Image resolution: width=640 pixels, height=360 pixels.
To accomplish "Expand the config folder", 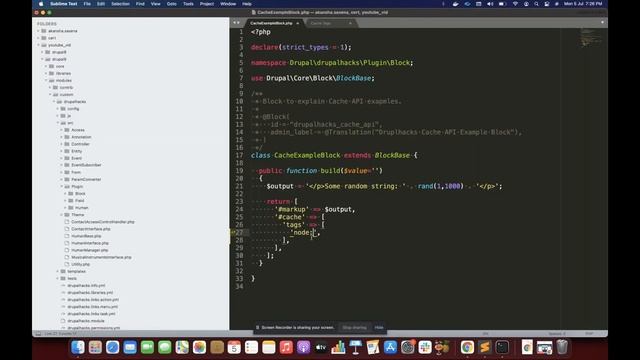I will (58, 109).
